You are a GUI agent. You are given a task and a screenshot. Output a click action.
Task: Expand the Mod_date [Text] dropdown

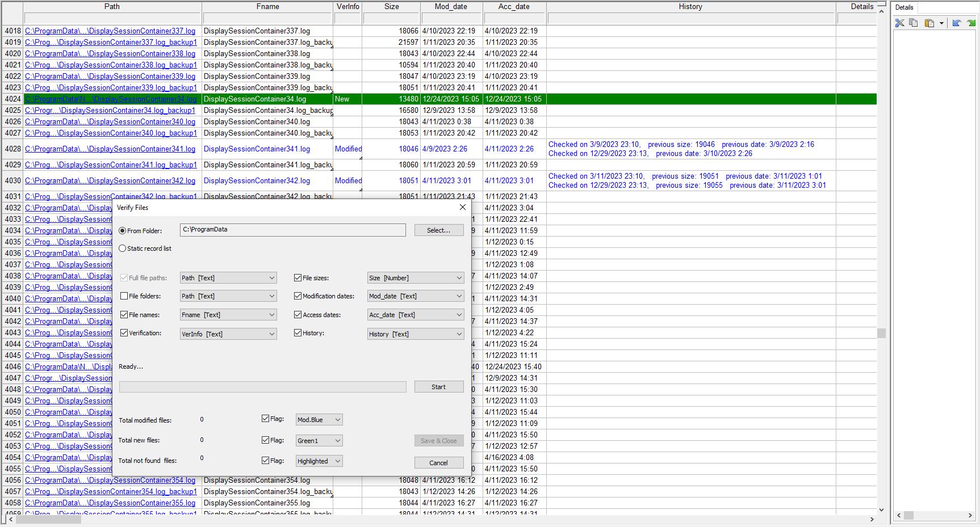click(x=416, y=296)
